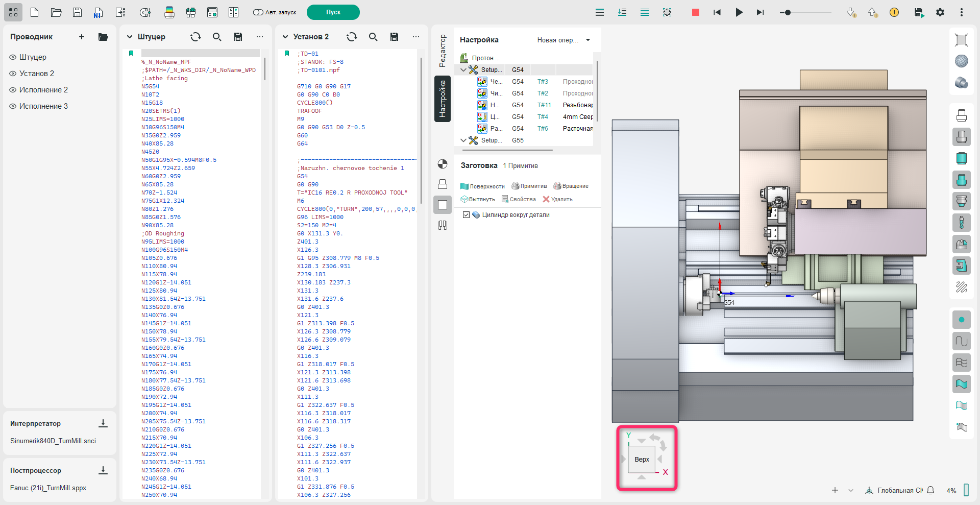Click the red stop simulation button

695,12
